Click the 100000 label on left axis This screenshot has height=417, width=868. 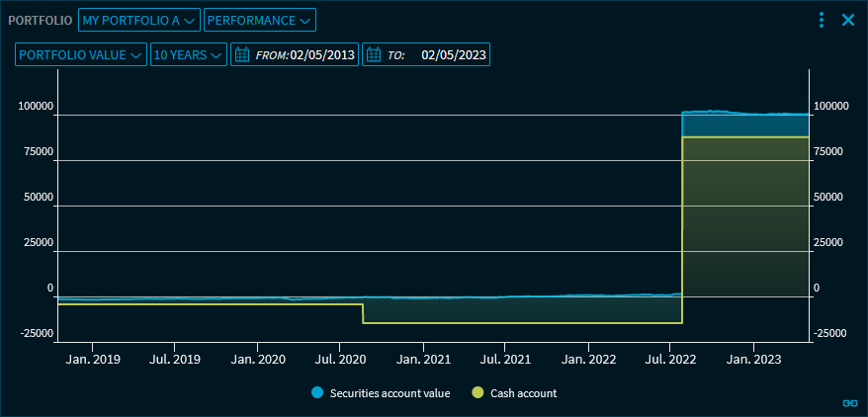(36, 106)
